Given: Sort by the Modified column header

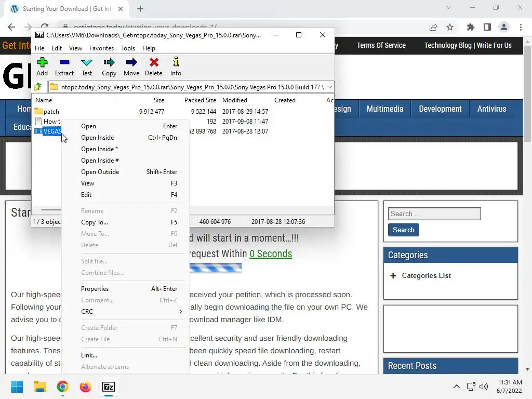Looking at the screenshot, I should [x=245, y=100].
